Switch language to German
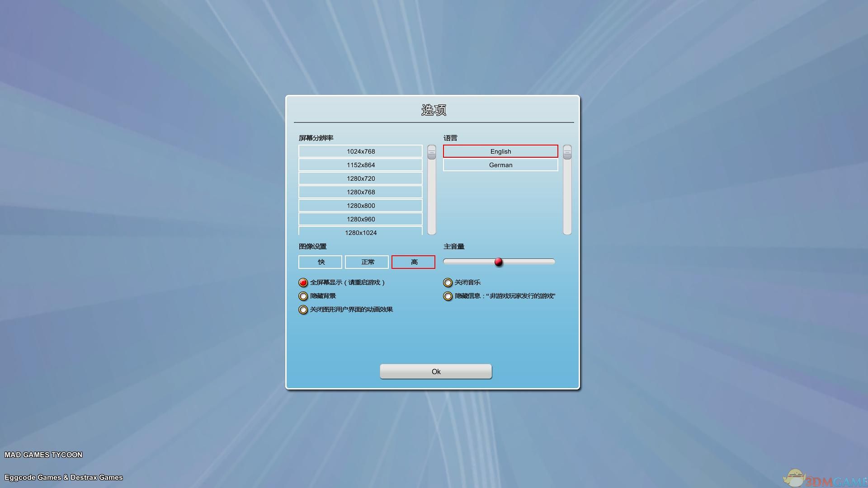The height and width of the screenshot is (488, 868). tap(500, 165)
